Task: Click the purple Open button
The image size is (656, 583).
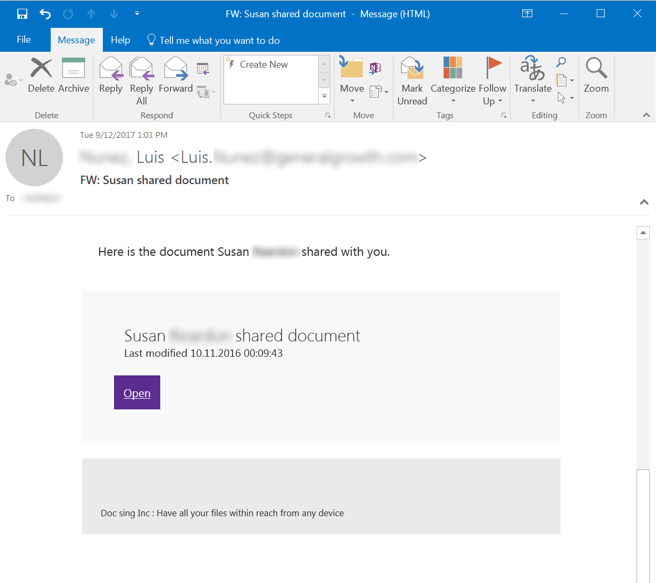Action: coord(137,393)
